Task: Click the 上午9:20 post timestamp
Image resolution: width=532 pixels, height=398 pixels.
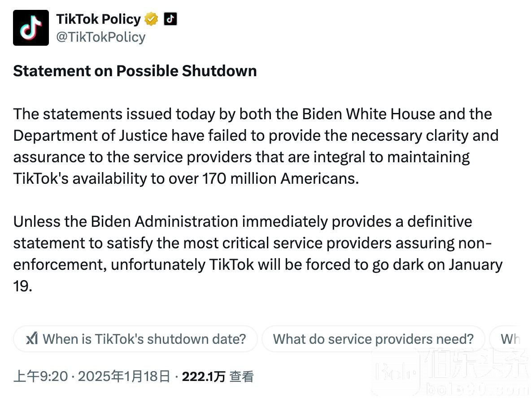Action: pos(41,376)
